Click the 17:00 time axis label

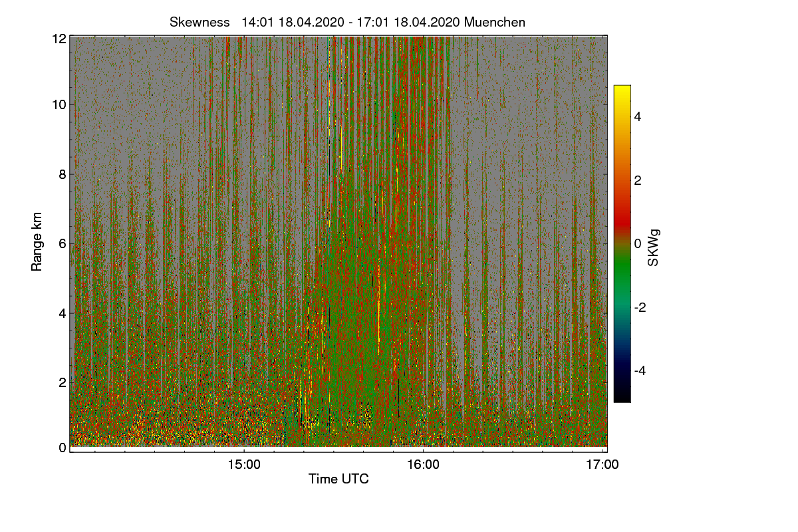[x=602, y=465]
